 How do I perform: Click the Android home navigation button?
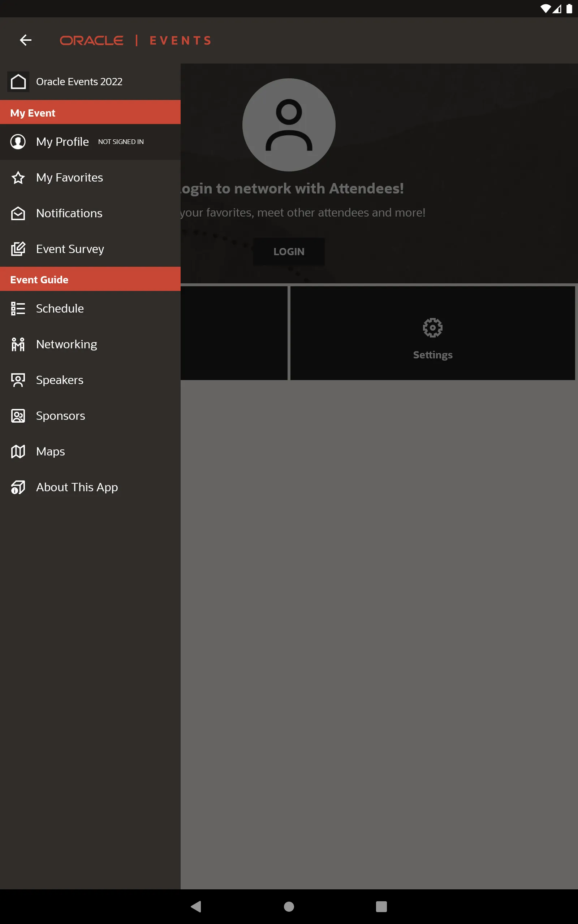(x=289, y=906)
